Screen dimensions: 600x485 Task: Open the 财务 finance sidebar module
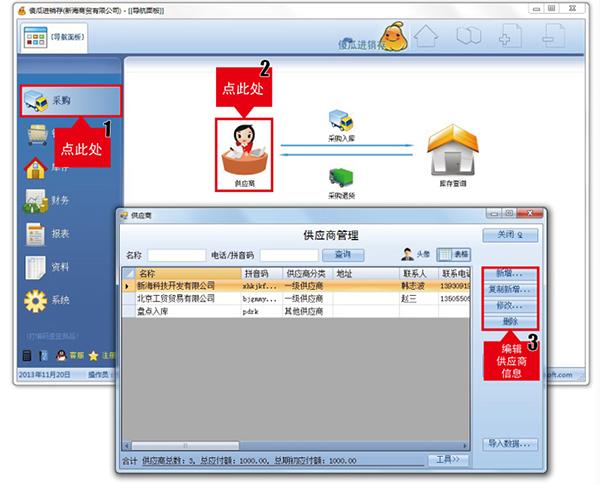(50, 200)
